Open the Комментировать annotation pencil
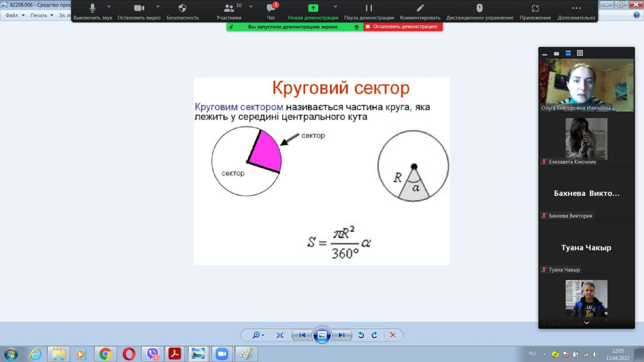Viewport: 644px width, 362px height. 420,11
